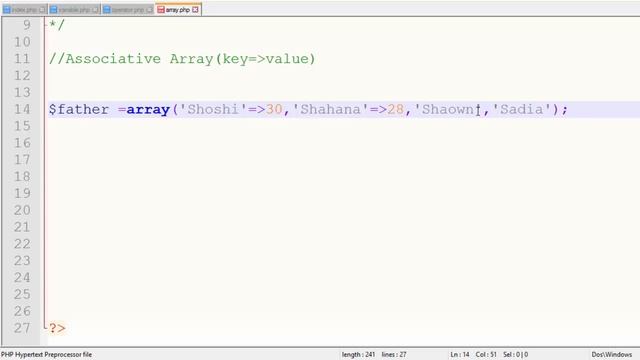Switch to the index.php tab
The image size is (640, 360).
coord(24,9)
